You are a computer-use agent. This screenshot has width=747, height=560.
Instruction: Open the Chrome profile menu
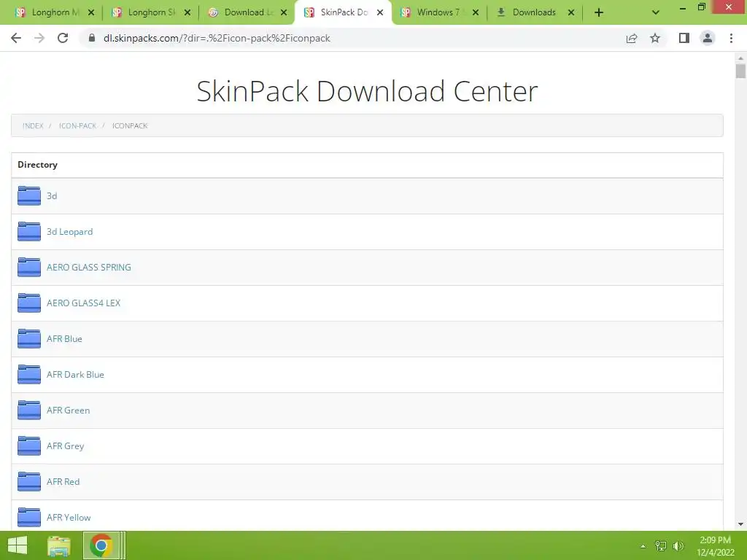point(708,38)
